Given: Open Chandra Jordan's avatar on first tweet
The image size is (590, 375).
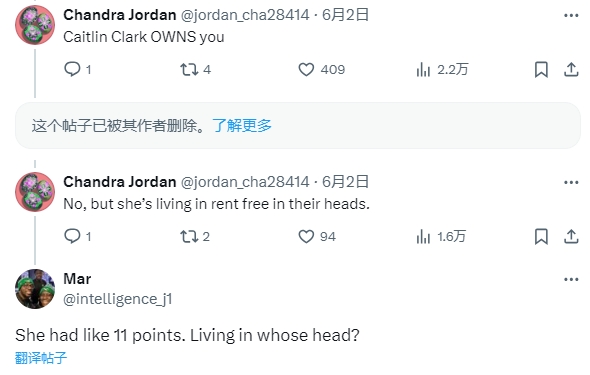Looking at the screenshot, I should [x=35, y=25].
